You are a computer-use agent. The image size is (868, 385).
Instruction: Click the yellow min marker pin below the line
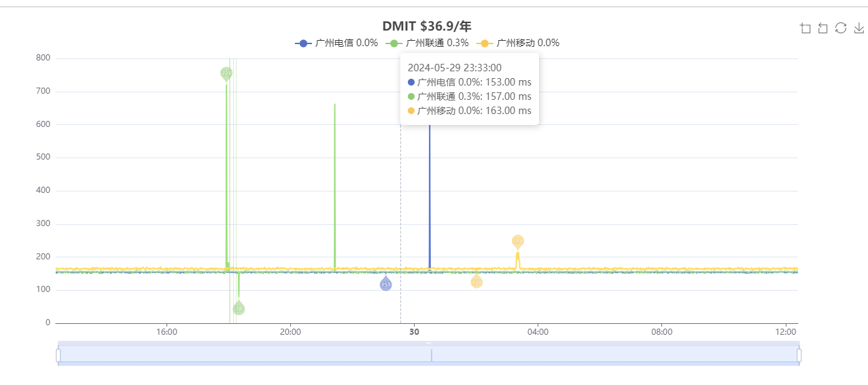point(476,280)
